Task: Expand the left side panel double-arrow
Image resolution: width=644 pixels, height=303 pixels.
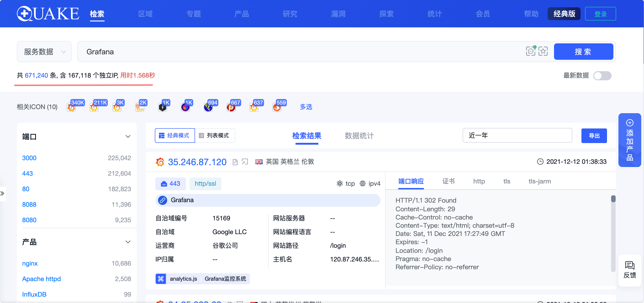Action: pyautogui.click(x=3, y=193)
